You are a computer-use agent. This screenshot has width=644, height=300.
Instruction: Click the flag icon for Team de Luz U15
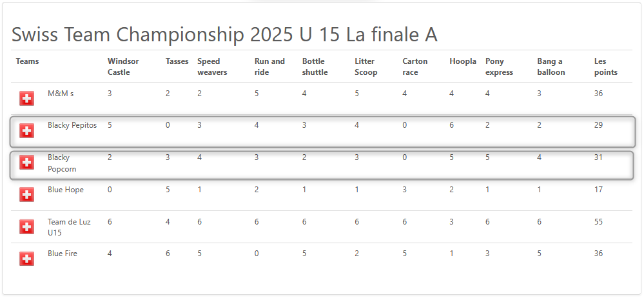click(x=26, y=227)
